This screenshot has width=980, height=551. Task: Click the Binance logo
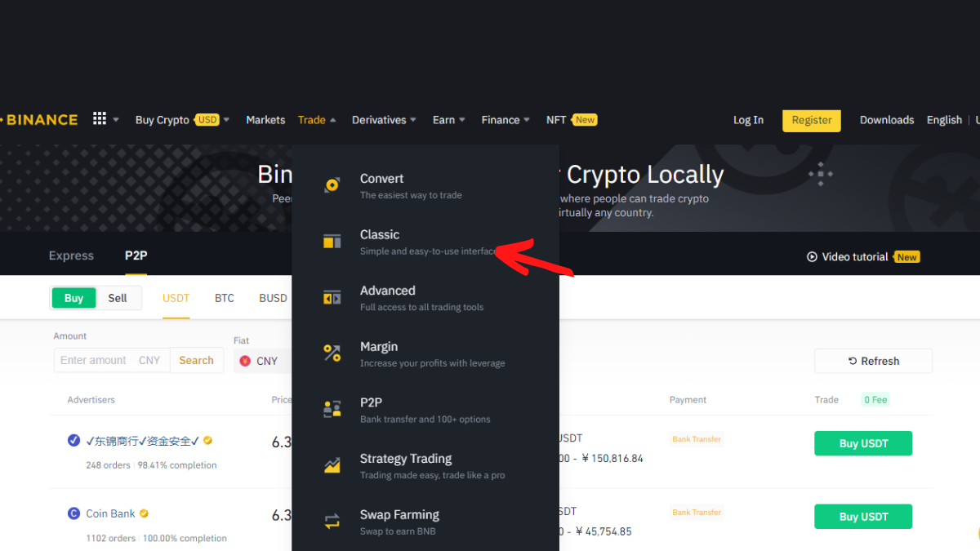tap(39, 120)
